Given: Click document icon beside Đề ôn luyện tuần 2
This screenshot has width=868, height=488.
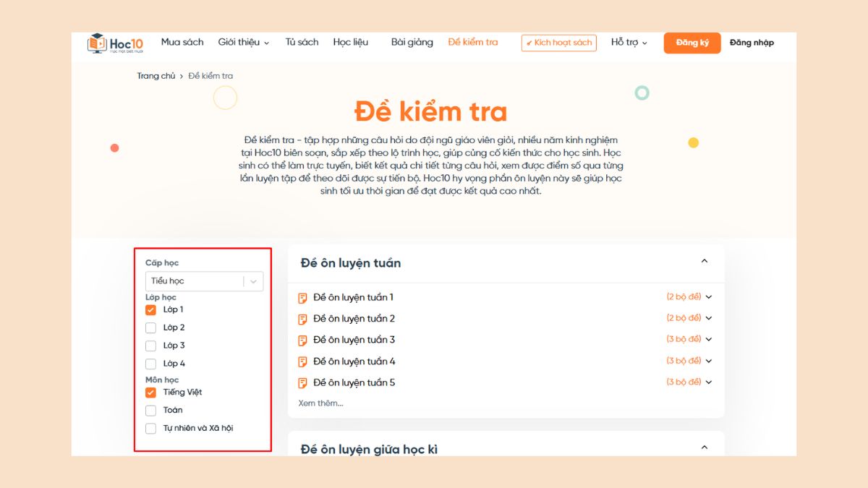Looking at the screenshot, I should click(303, 319).
